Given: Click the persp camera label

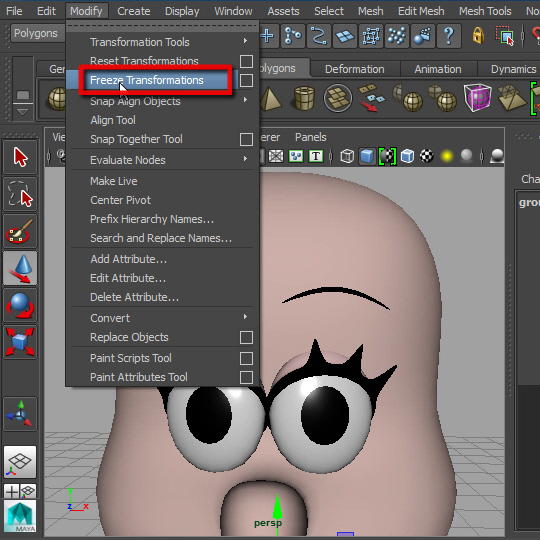Looking at the screenshot, I should click(268, 523).
